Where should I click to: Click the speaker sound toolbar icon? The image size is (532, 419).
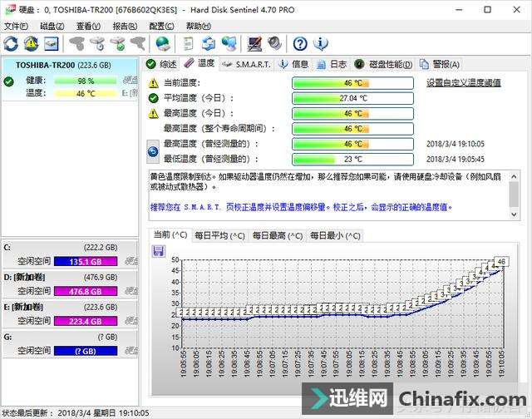[274, 44]
